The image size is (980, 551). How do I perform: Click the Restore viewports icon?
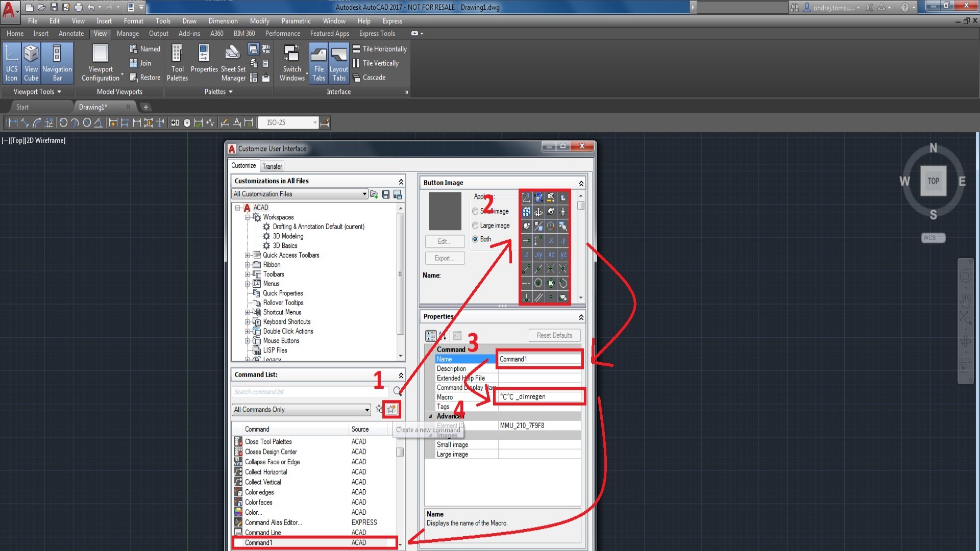pos(145,78)
